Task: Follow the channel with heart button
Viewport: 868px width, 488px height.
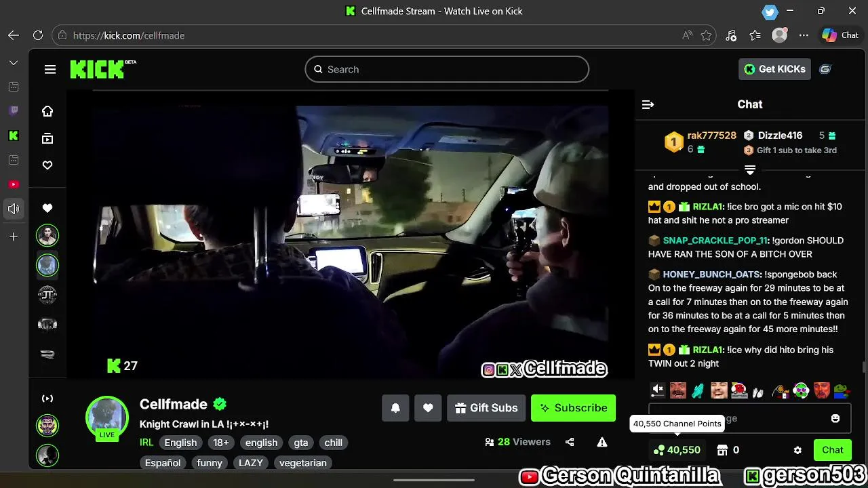Action: (x=428, y=408)
